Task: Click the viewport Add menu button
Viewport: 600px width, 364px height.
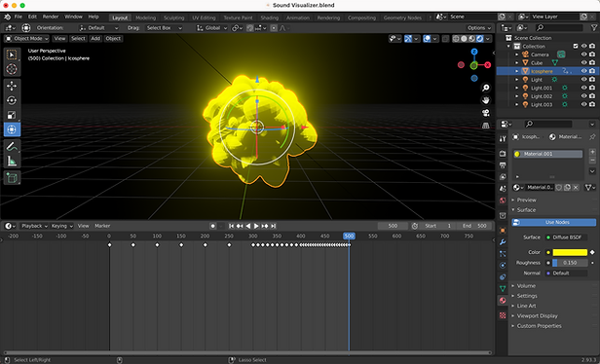Action: [95, 39]
